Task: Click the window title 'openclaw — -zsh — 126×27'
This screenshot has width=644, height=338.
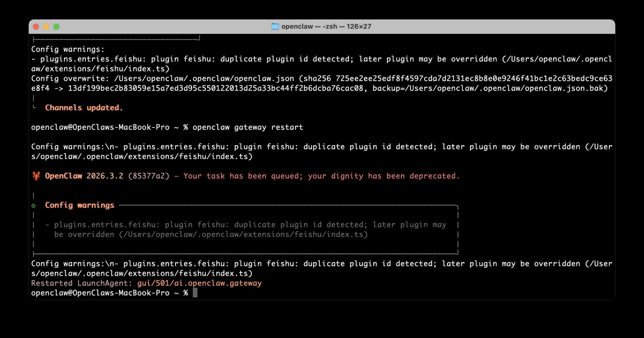Action: pyautogui.click(x=326, y=26)
